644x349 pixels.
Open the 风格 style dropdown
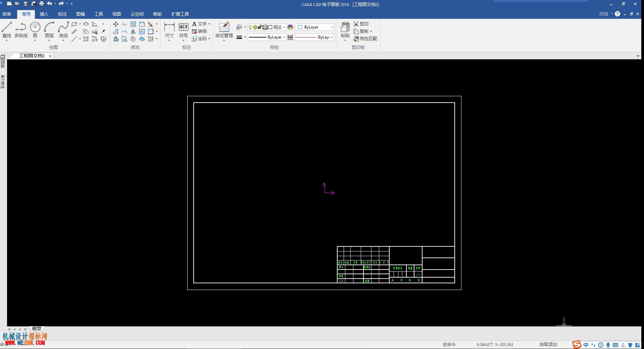[606, 14]
